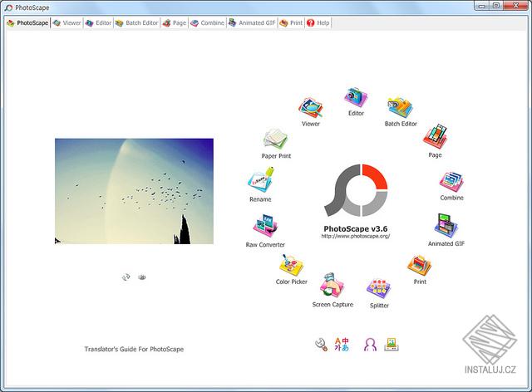Open the Print tab
This screenshot has height=392, width=532.
(x=291, y=23)
